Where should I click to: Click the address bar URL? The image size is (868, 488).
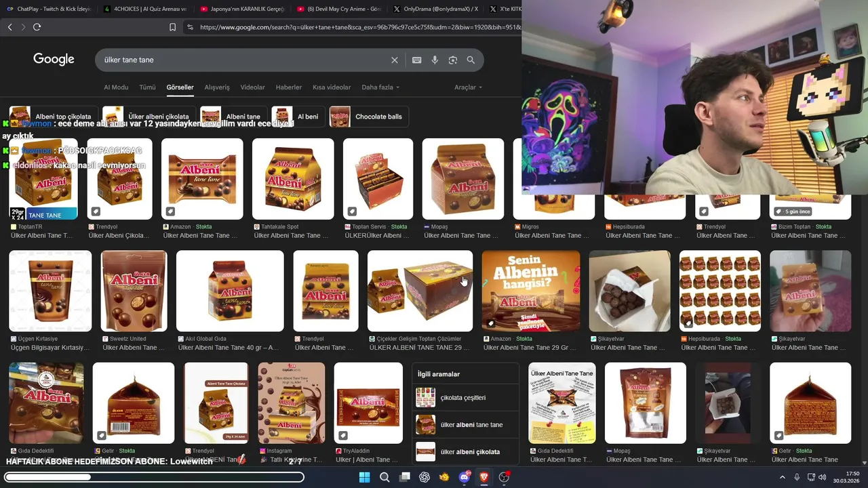(x=359, y=27)
